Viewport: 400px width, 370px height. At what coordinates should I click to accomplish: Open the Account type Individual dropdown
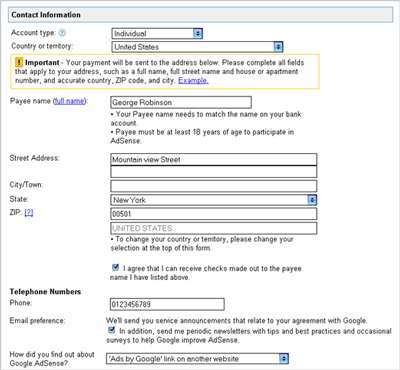click(x=157, y=33)
